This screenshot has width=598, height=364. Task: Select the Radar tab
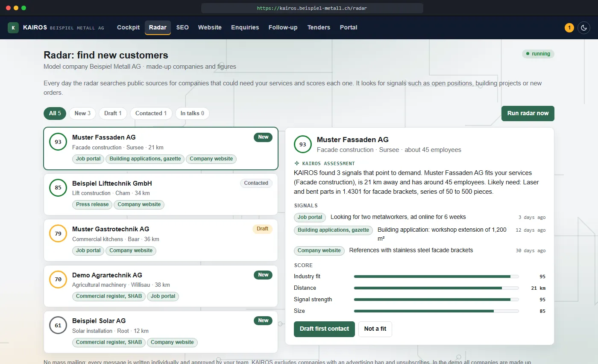158,28
